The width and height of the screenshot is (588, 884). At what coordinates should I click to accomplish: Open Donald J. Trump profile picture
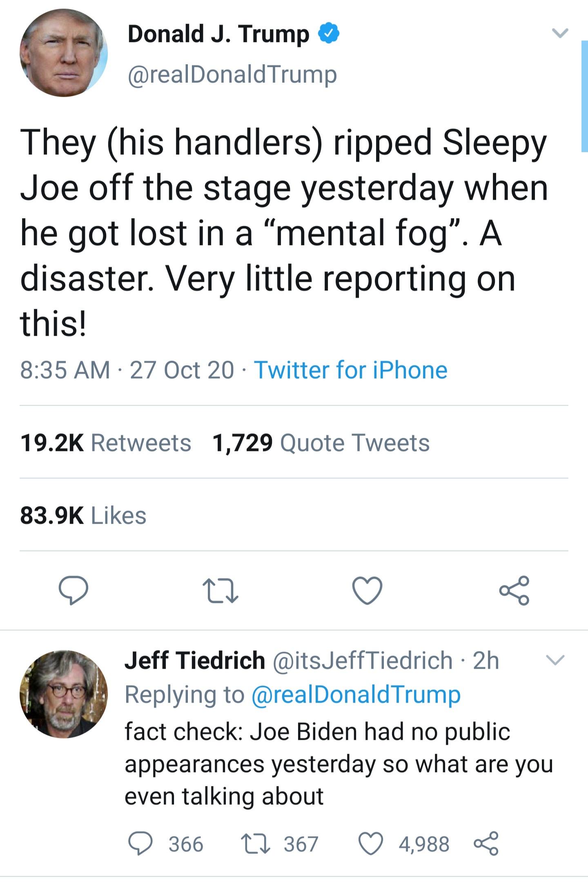(64, 53)
